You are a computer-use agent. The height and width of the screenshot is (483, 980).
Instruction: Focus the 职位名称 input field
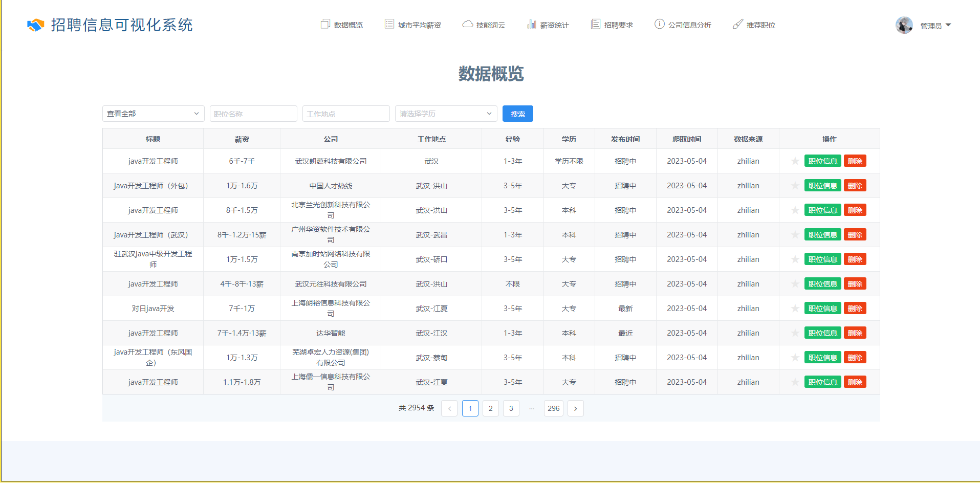(253, 114)
